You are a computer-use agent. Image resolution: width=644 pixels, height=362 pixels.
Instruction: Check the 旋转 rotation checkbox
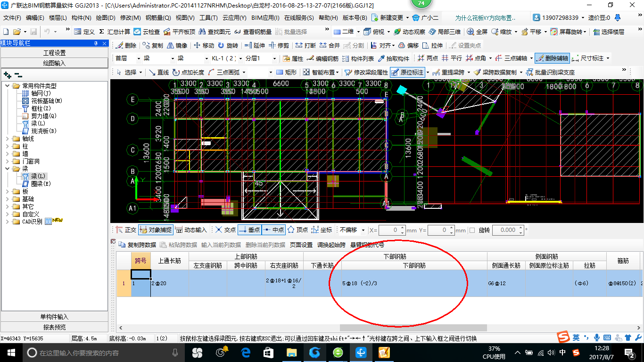pyautogui.click(x=472, y=230)
